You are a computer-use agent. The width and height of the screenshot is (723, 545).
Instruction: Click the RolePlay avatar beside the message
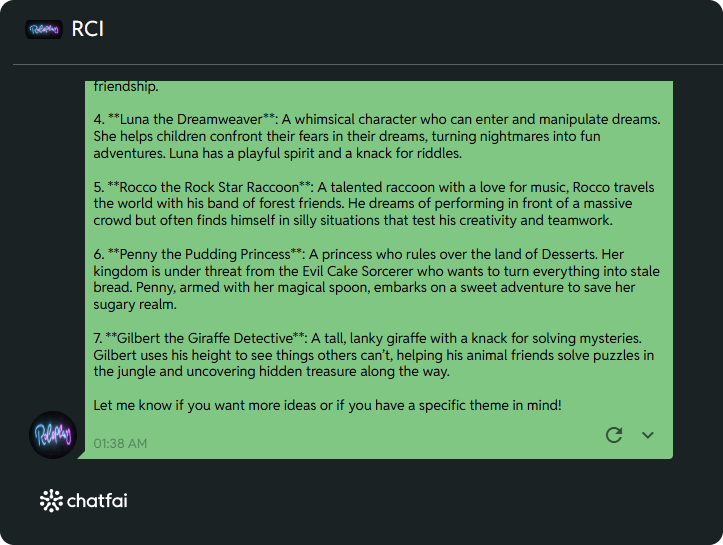click(x=53, y=435)
